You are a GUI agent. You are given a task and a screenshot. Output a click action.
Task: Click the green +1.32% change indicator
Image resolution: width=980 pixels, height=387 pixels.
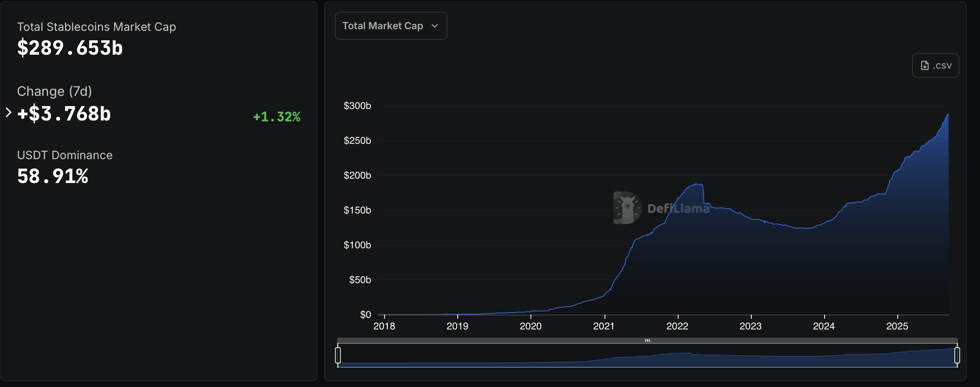276,117
